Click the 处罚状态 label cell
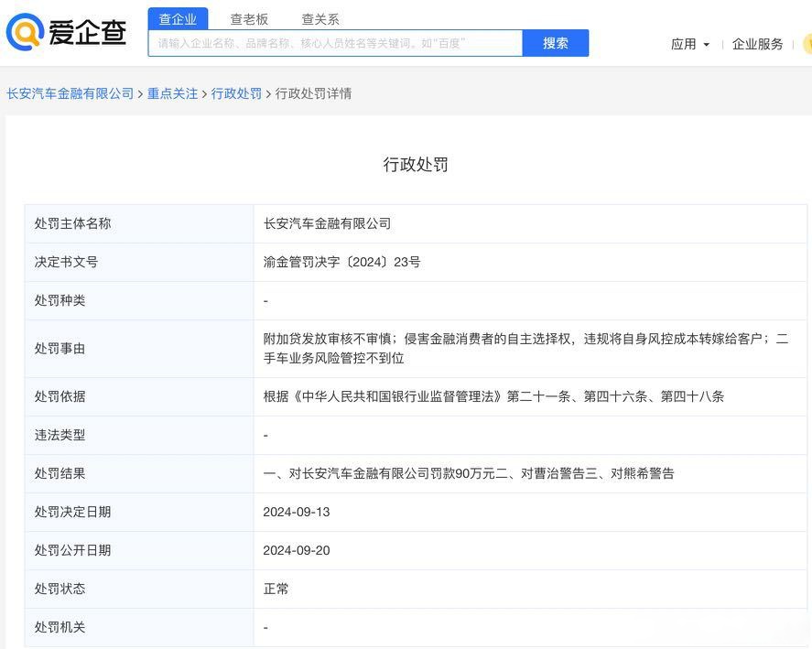812x649 pixels. click(139, 589)
